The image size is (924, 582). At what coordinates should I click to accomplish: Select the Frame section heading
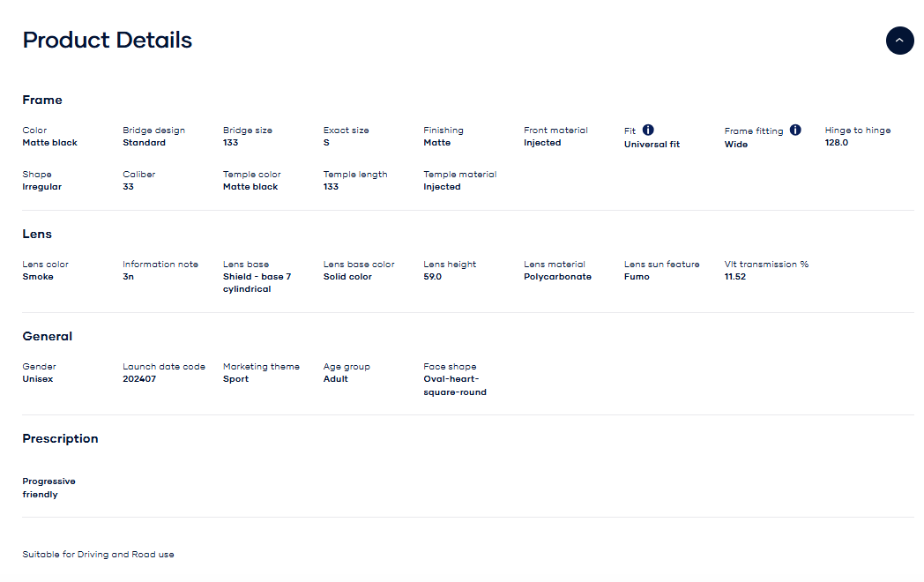pos(42,100)
